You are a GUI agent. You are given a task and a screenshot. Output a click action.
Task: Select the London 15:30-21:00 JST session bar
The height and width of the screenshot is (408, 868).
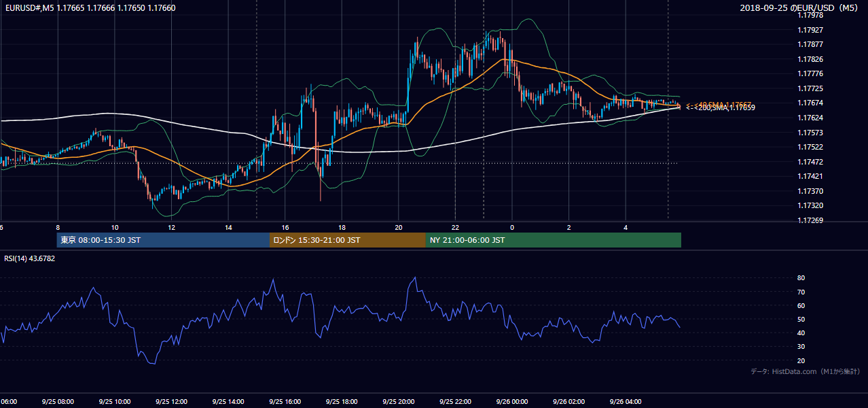(348, 240)
